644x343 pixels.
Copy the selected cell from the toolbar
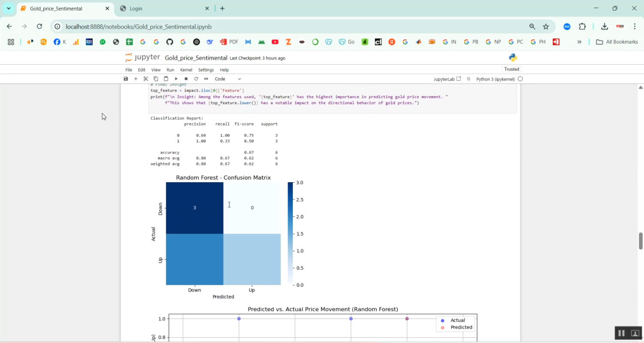(x=156, y=79)
